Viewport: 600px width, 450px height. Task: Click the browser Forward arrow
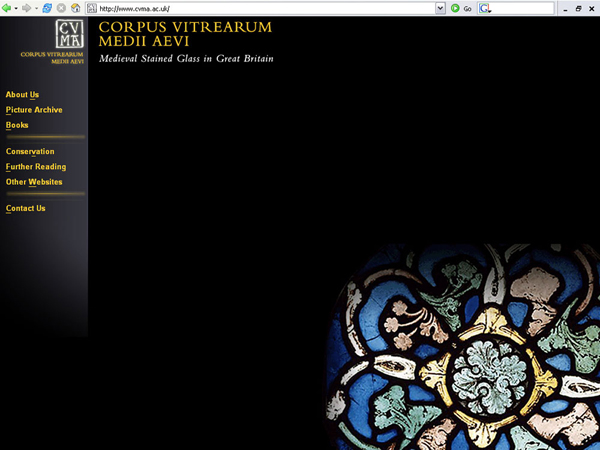pyautogui.click(x=27, y=8)
